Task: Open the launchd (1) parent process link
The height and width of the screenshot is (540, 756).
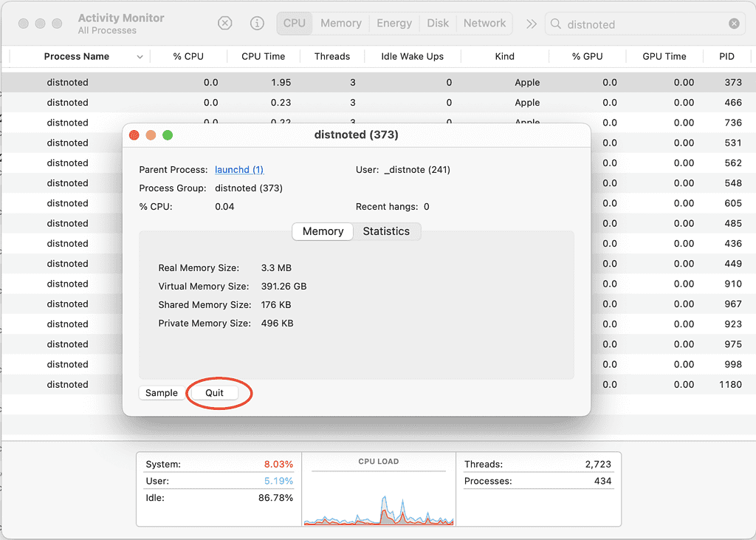Action: click(239, 170)
